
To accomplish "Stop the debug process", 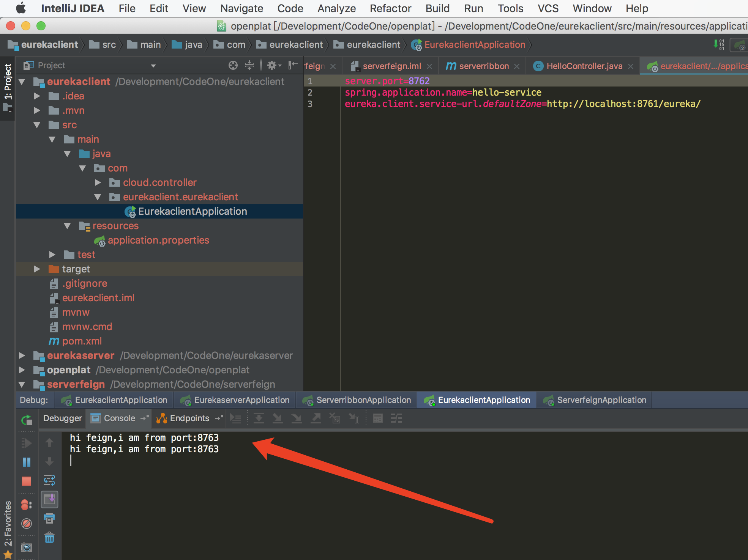I will 27,481.
